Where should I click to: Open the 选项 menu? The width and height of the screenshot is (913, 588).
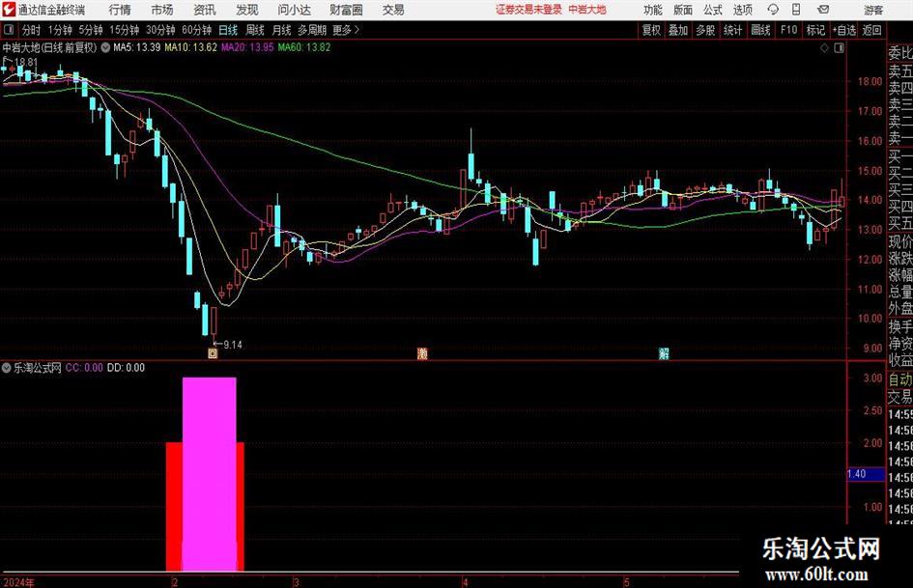[742, 10]
